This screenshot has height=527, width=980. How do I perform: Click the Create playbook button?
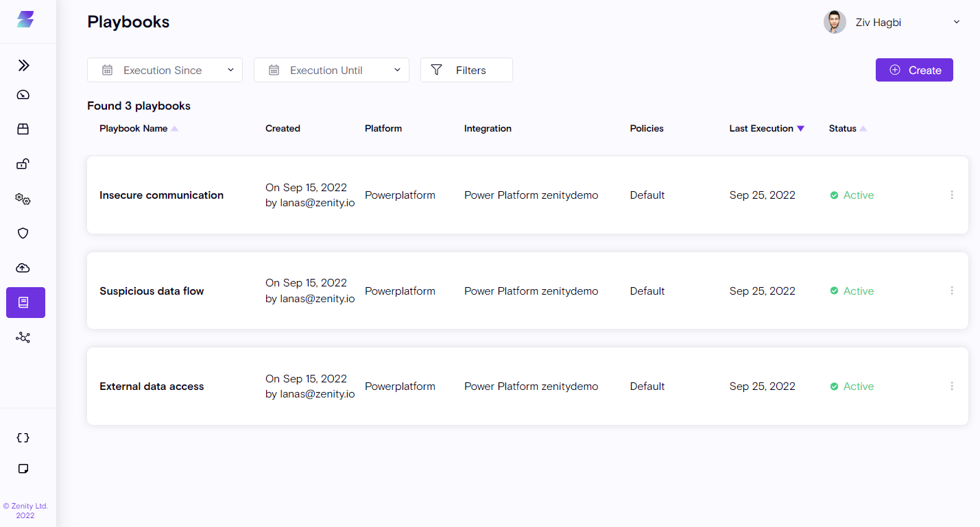tap(914, 70)
